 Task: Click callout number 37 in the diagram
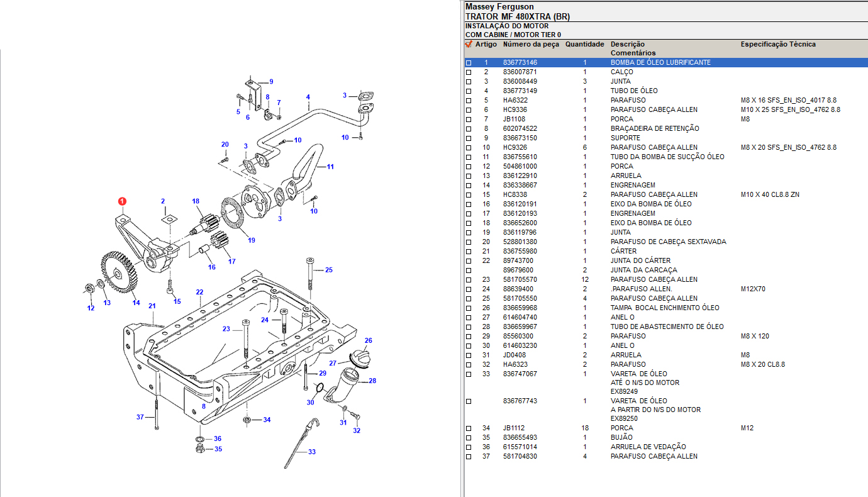point(140,417)
